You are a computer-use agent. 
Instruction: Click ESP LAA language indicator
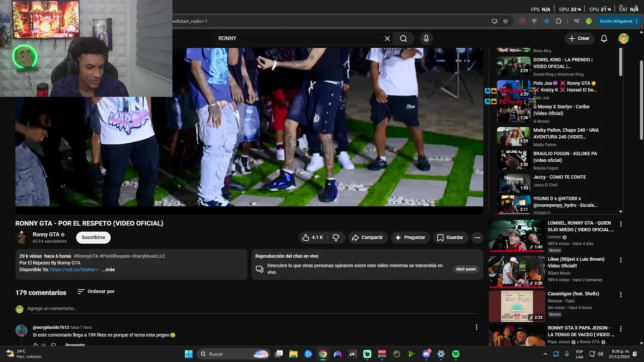click(580, 354)
